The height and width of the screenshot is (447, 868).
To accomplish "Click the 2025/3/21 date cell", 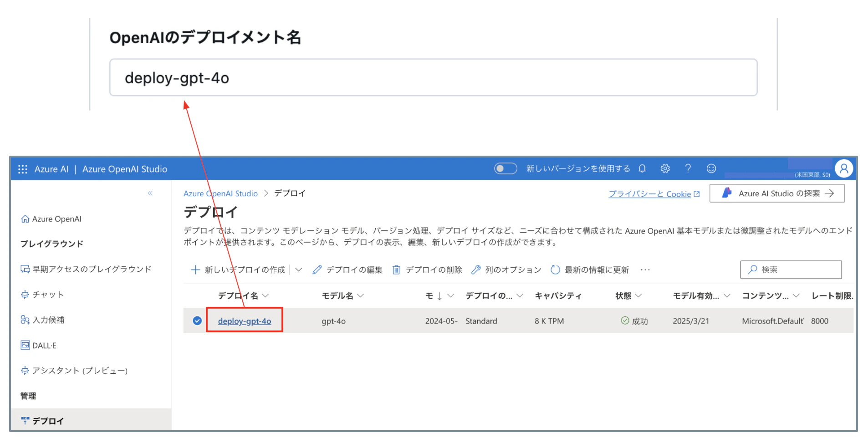I will click(x=691, y=321).
